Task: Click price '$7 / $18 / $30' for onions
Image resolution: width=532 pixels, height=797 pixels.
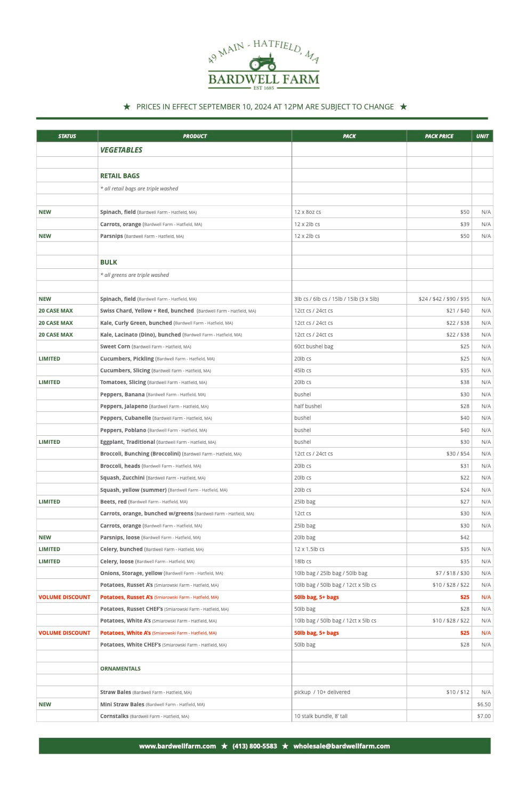Action: 453,573
